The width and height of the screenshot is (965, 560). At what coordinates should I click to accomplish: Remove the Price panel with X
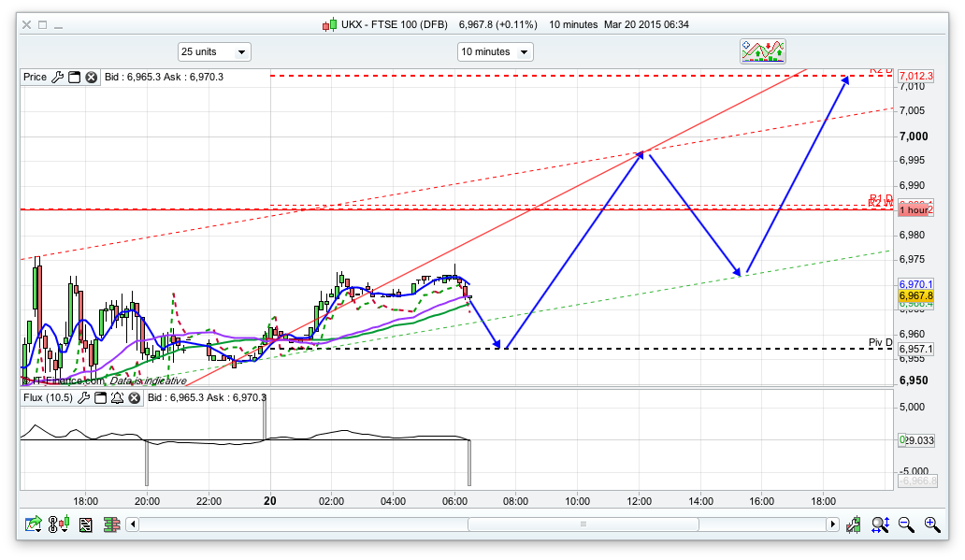pyautogui.click(x=91, y=78)
